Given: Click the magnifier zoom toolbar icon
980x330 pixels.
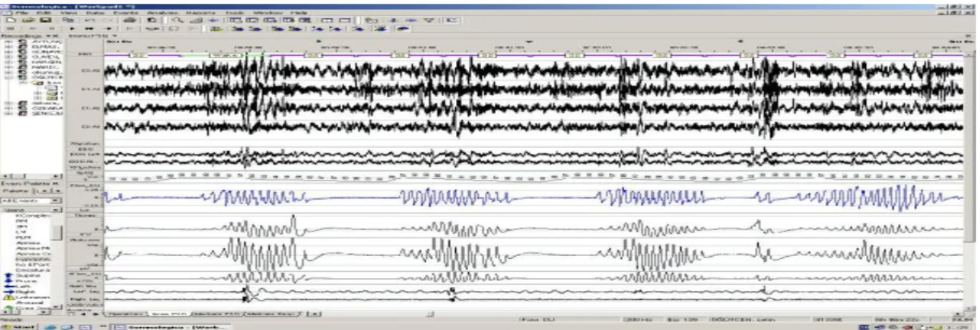Looking at the screenshot, I should 177,20.
